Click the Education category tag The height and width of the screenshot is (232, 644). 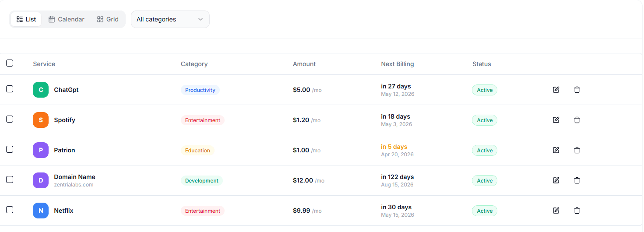[x=197, y=151]
